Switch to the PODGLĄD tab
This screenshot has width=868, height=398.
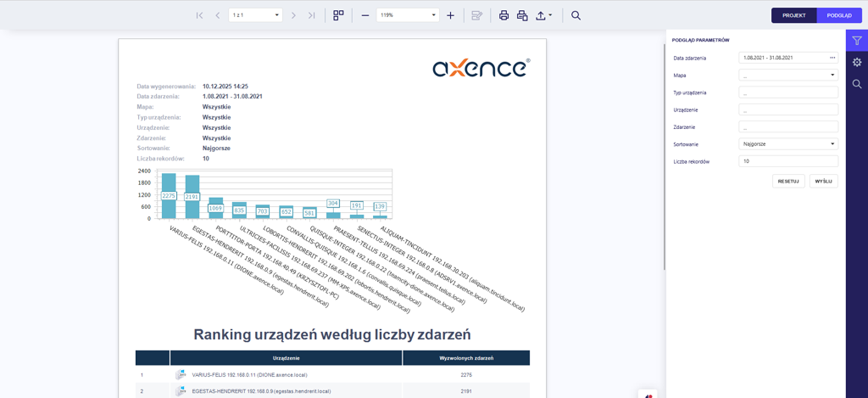[x=839, y=15]
